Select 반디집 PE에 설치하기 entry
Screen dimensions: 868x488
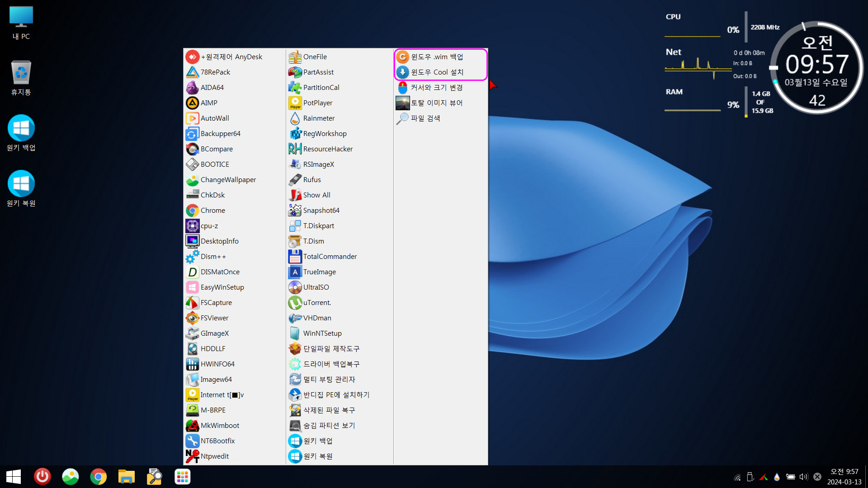(340, 394)
